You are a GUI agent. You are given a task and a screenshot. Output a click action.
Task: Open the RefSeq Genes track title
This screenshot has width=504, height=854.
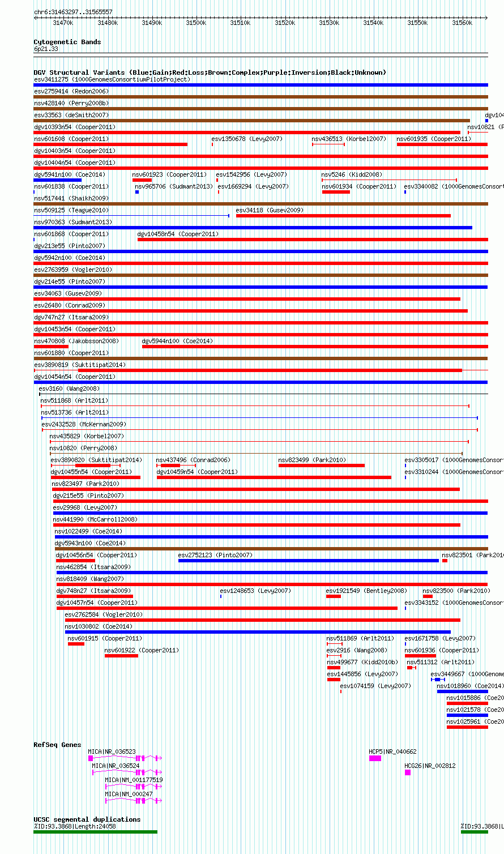58,745
